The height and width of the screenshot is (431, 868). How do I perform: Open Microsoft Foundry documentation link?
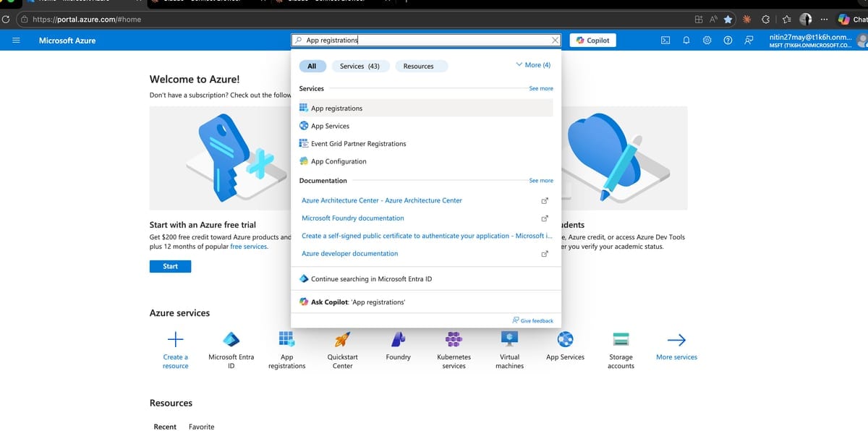(x=352, y=218)
